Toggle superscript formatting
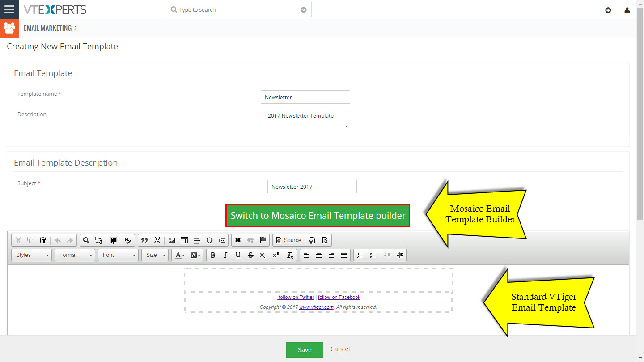 tap(275, 255)
